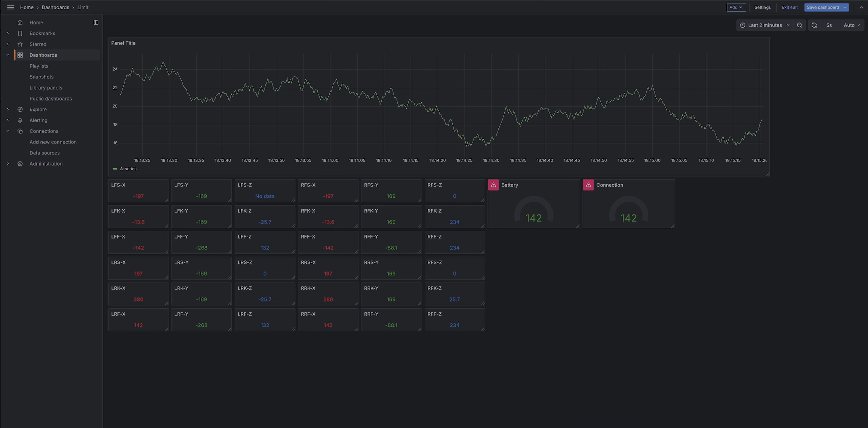Click the Battery panel alert warning icon

coord(493,185)
